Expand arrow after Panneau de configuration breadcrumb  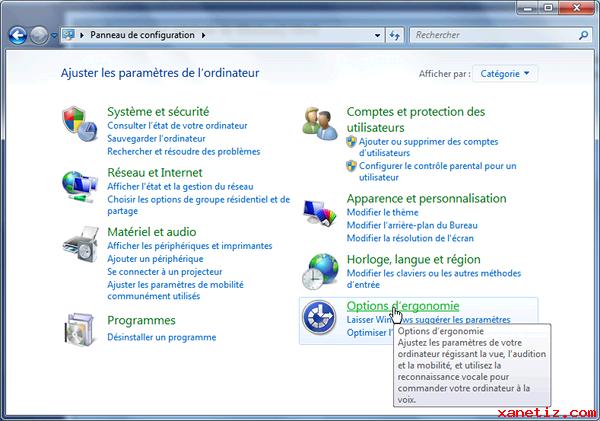click(x=204, y=35)
